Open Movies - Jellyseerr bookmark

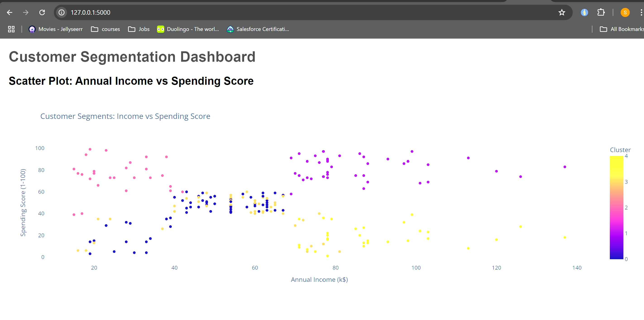[55, 29]
